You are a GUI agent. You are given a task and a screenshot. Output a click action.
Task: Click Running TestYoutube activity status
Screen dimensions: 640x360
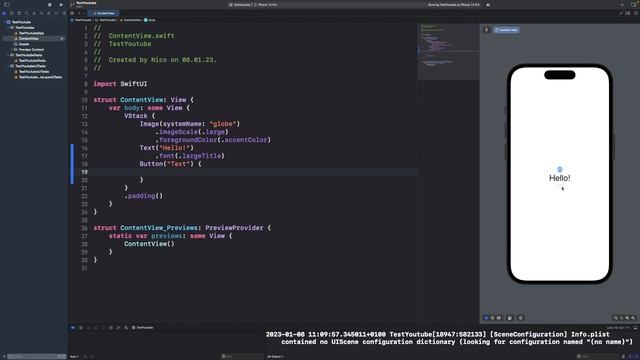pyautogui.click(x=453, y=5)
